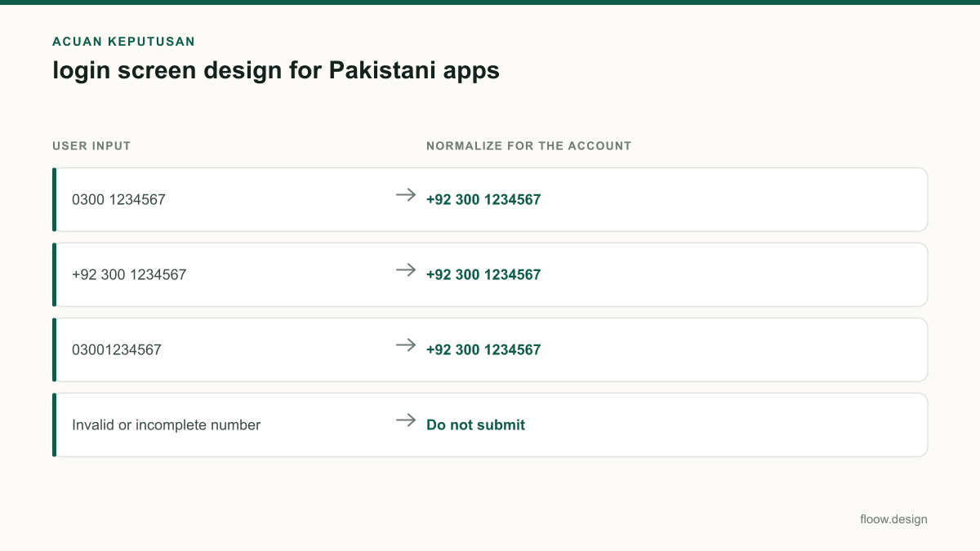Click the title login screen design for Pakistani apps

(x=276, y=70)
